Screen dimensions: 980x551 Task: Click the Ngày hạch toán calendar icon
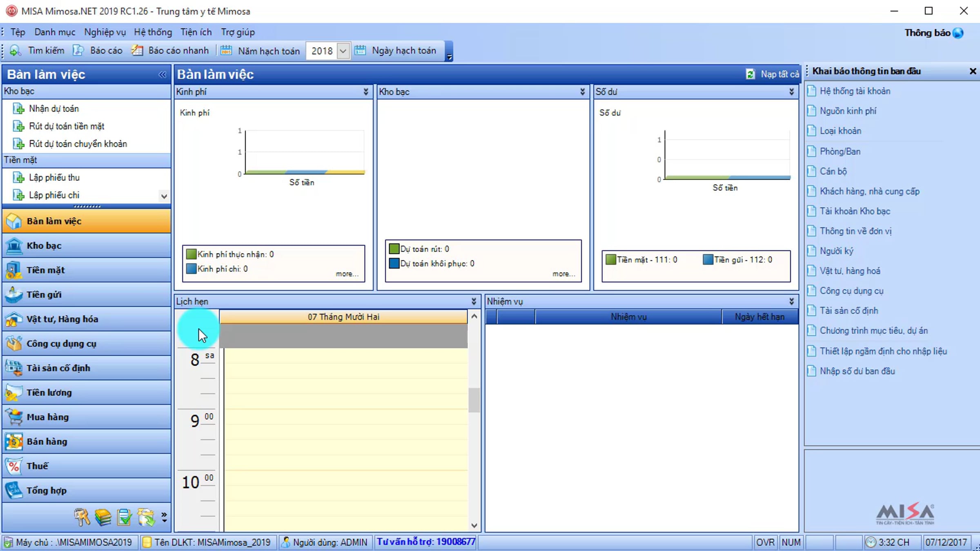click(x=360, y=51)
